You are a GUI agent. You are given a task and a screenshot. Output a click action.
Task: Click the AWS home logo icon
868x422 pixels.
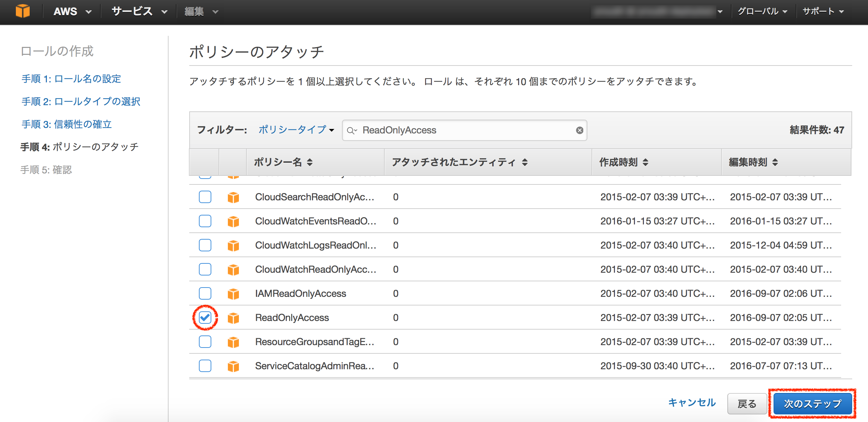(x=23, y=11)
